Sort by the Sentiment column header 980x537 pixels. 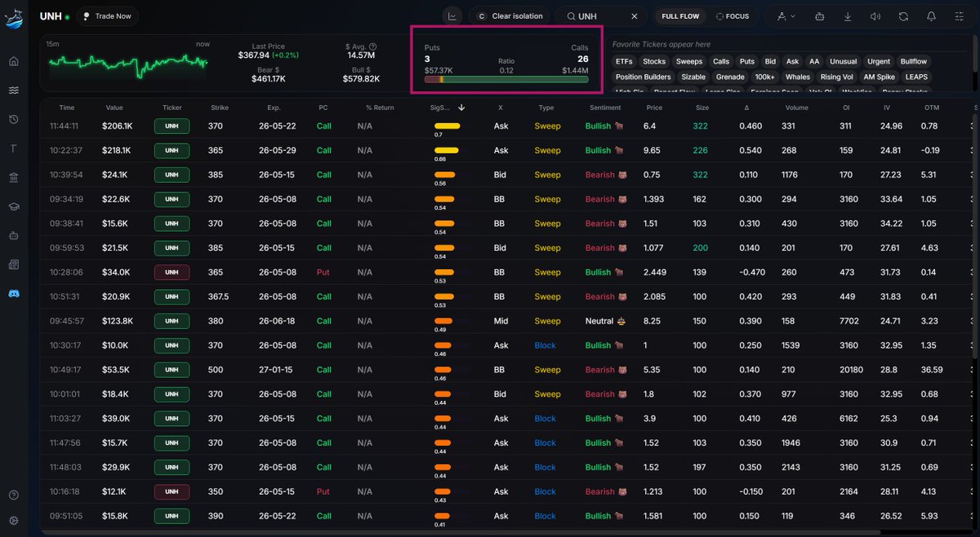[605, 108]
